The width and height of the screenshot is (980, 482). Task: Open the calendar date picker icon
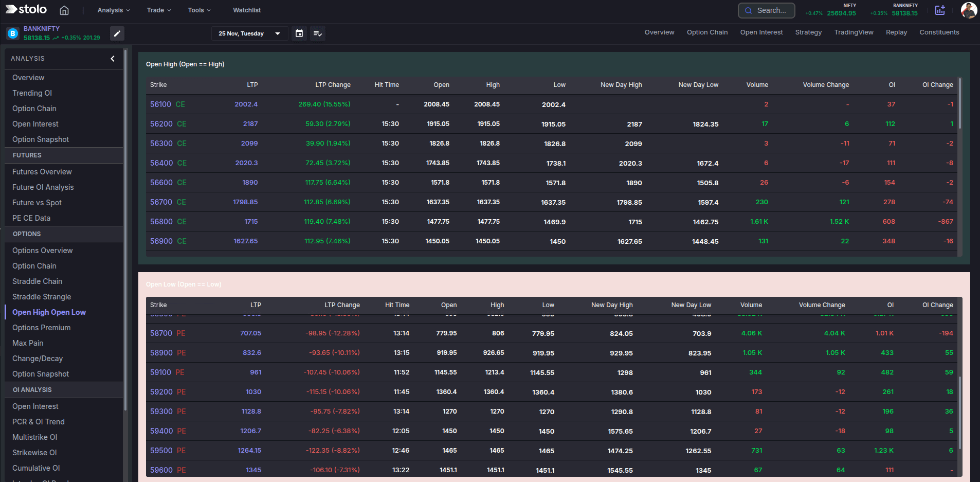tap(299, 33)
